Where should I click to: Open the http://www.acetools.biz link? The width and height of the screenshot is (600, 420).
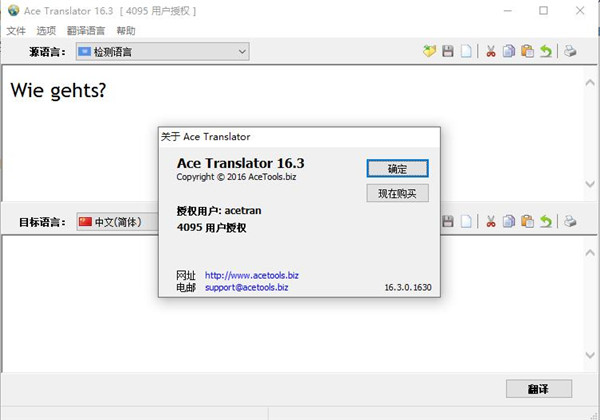tap(252, 275)
